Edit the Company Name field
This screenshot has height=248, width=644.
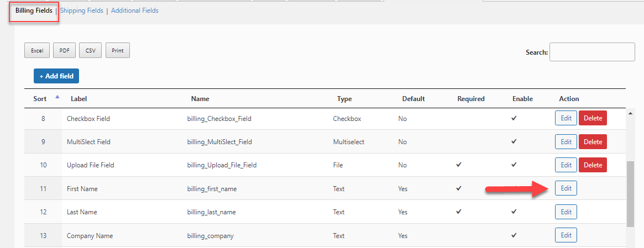[566, 235]
